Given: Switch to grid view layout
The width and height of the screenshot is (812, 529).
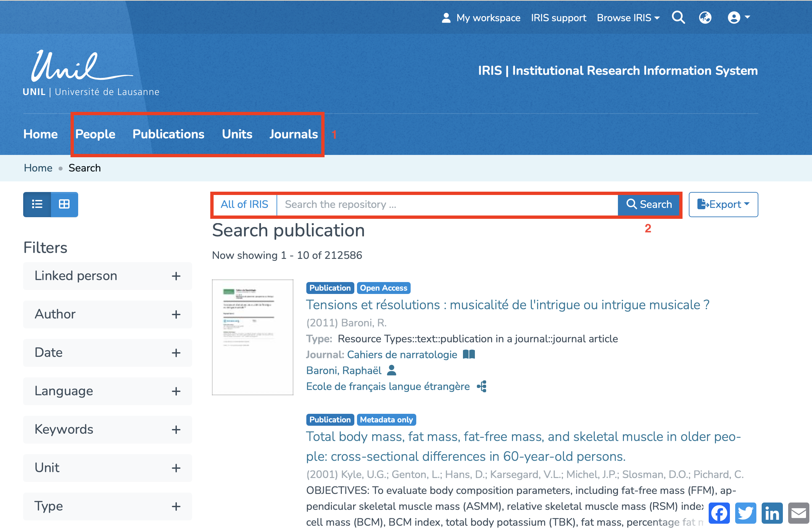Looking at the screenshot, I should point(64,204).
